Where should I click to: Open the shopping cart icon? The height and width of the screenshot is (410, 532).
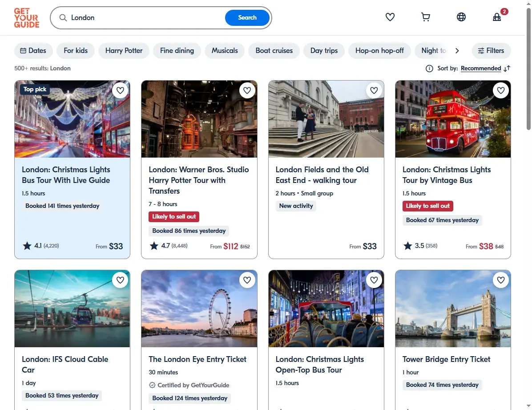[x=425, y=17]
